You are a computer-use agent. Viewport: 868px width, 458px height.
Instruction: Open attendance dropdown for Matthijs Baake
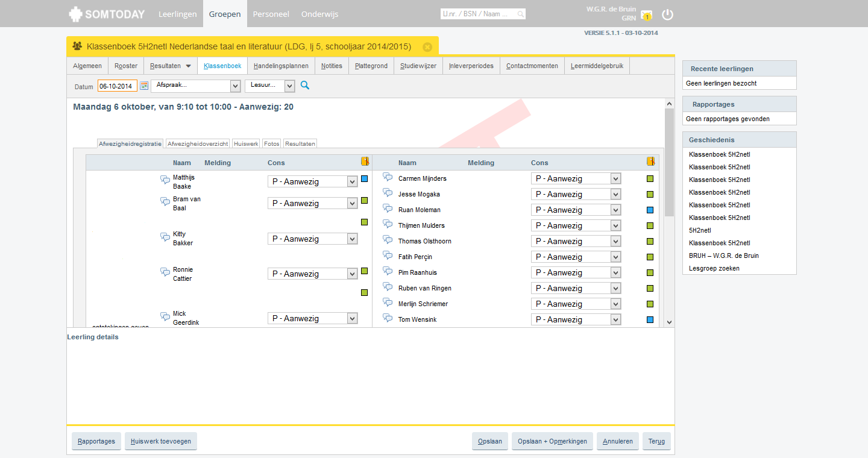(313, 181)
